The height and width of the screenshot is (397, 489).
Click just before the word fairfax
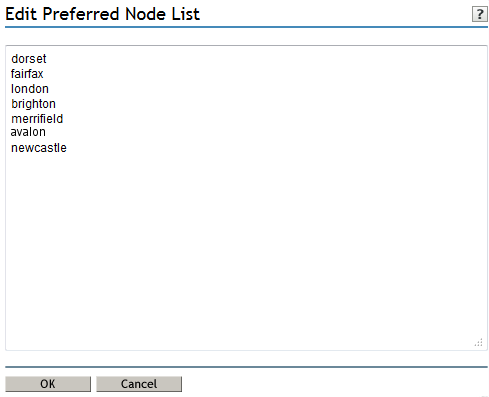click(11, 74)
